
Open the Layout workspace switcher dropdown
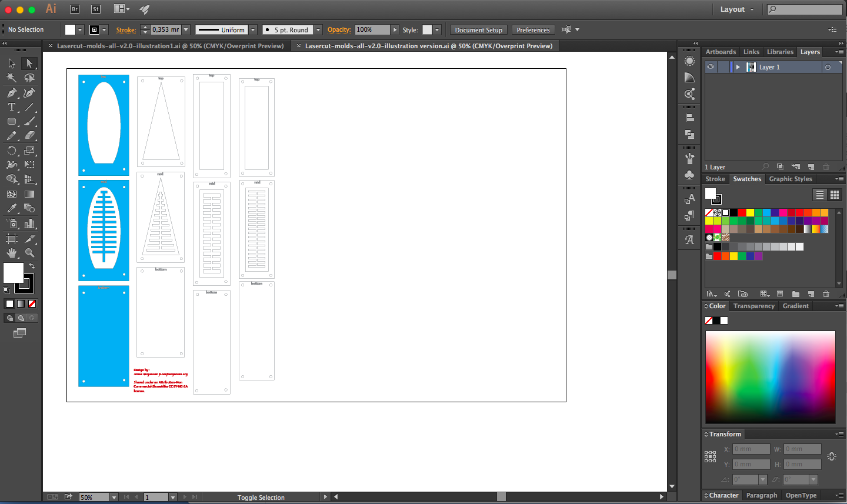(737, 9)
